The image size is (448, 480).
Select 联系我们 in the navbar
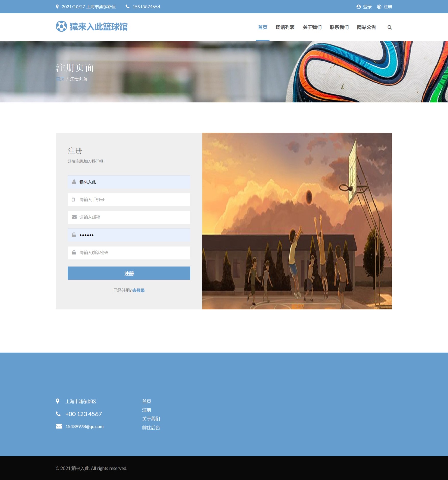point(339,27)
